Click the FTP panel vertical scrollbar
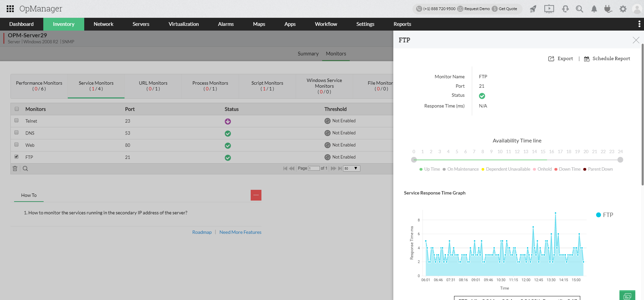 coord(642,114)
